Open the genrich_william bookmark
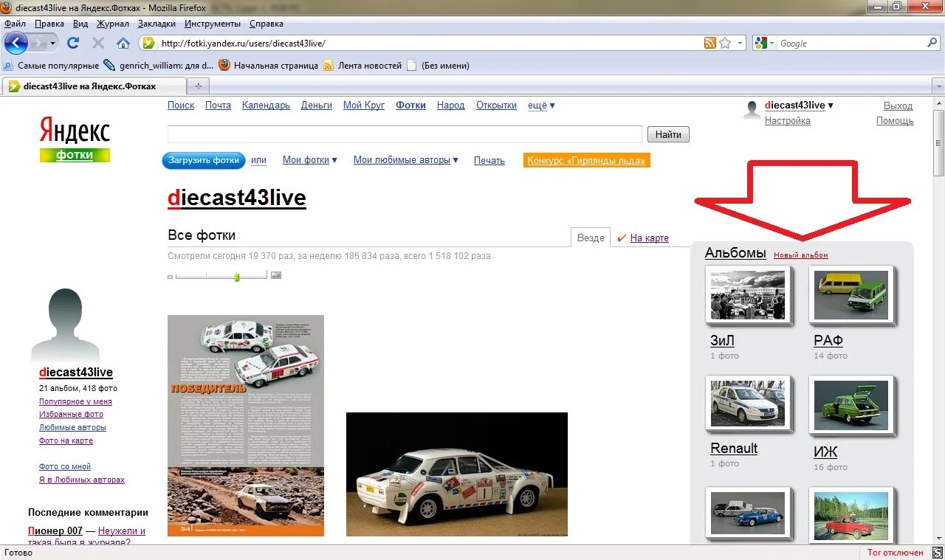Image resolution: width=945 pixels, height=560 pixels. (x=159, y=66)
